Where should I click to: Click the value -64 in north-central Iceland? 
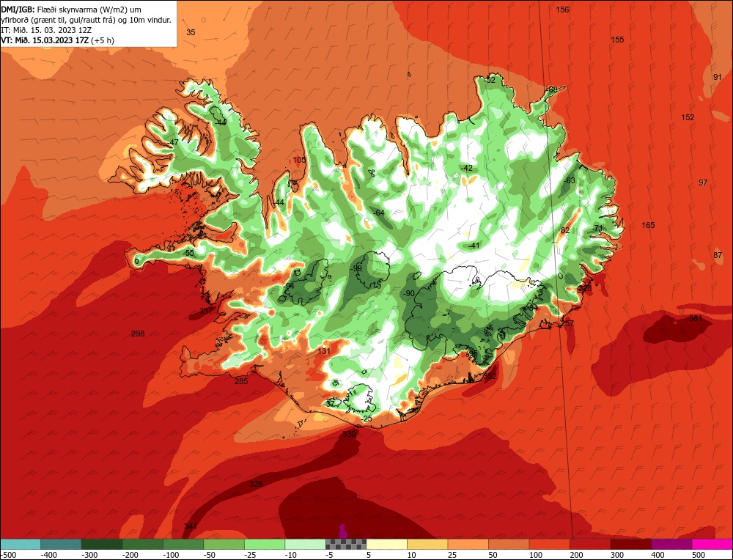pyautogui.click(x=379, y=213)
